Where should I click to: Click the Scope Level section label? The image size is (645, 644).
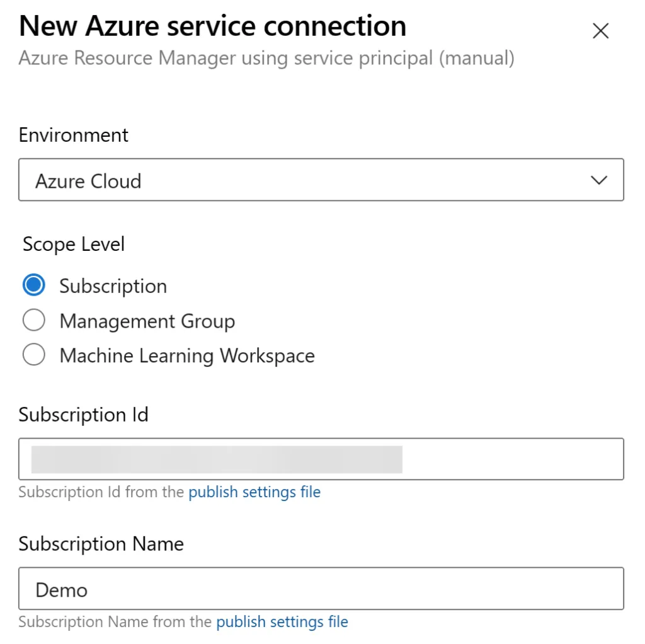pos(72,244)
